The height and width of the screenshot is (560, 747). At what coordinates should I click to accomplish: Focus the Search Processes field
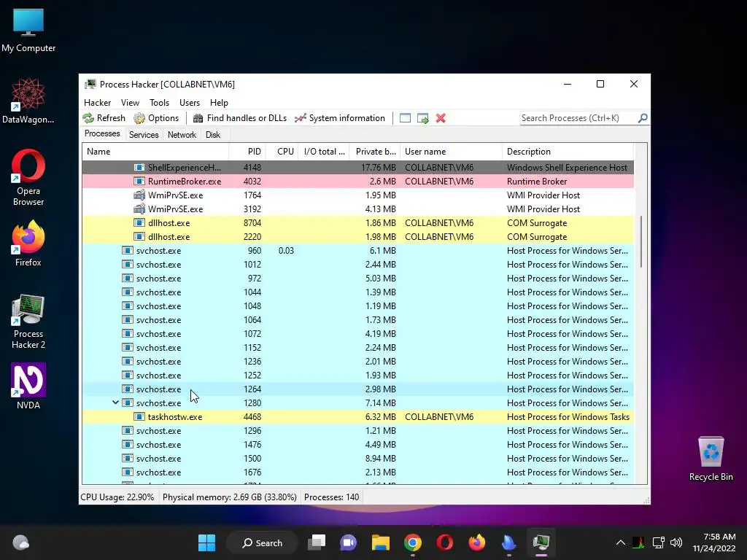coord(578,118)
